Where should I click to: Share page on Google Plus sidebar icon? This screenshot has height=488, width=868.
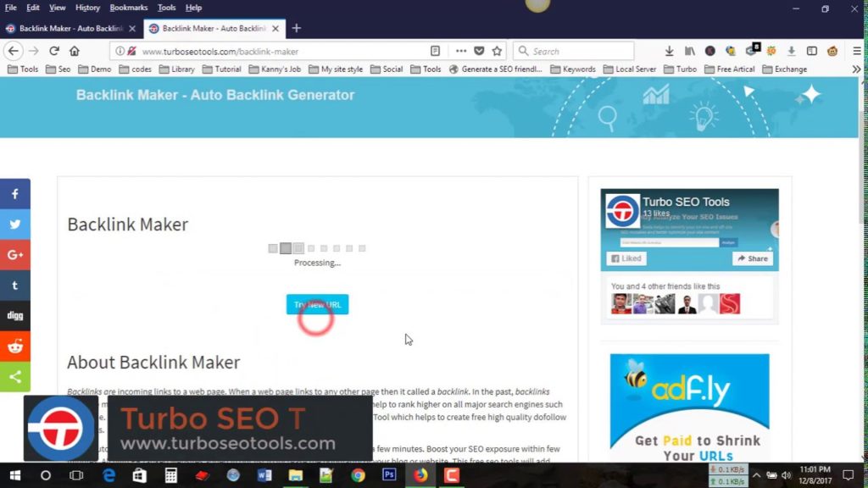[15, 254]
